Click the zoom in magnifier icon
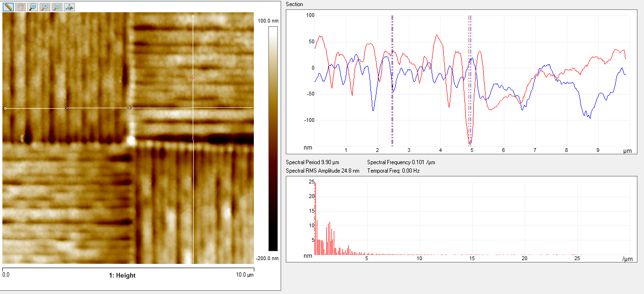644x294 pixels. (45, 7)
